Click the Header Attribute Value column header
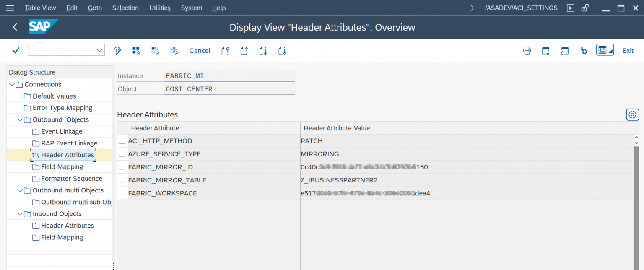 467,128
